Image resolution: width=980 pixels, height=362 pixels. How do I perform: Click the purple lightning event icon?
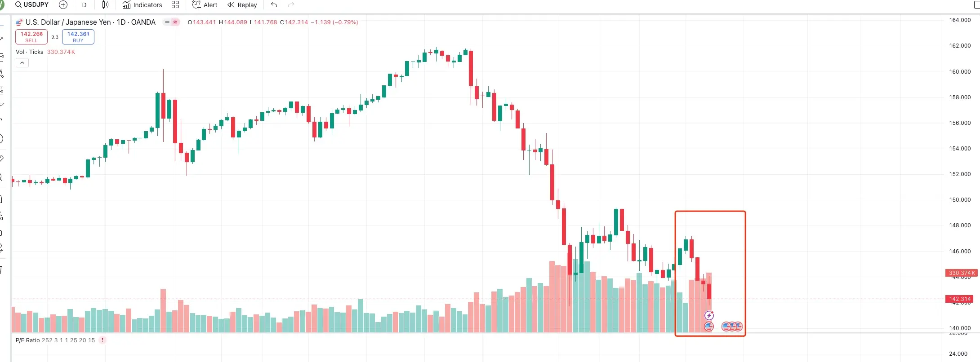(709, 315)
